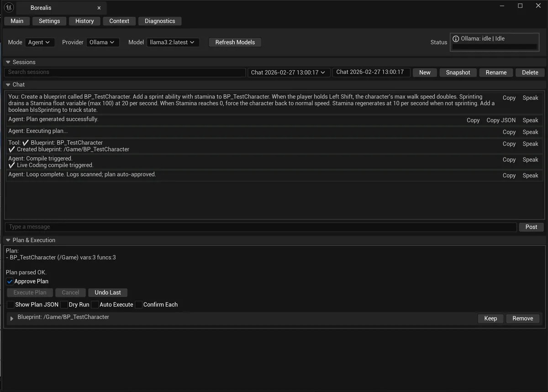Copy the 'Compile triggered' message
The height and width of the screenshot is (392, 548).
(x=509, y=160)
